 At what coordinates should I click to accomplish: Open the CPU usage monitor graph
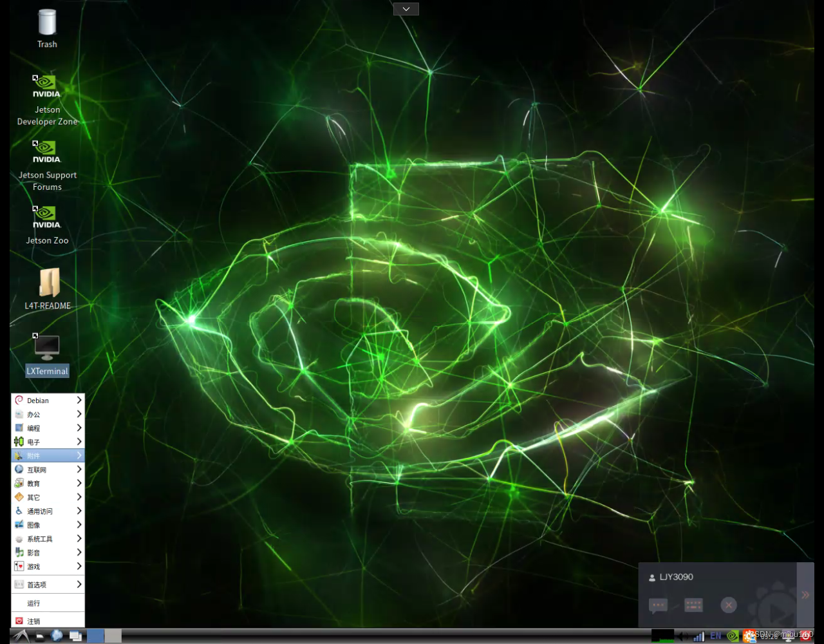pyautogui.click(x=662, y=636)
